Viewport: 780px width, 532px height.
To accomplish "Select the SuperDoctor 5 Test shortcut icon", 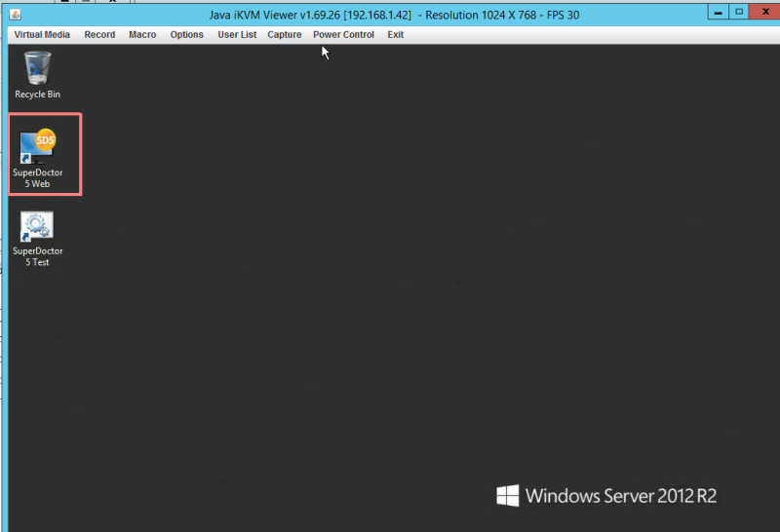I will [37, 226].
